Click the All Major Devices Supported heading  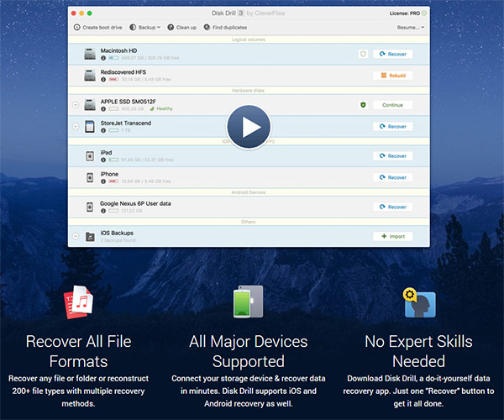click(x=249, y=351)
